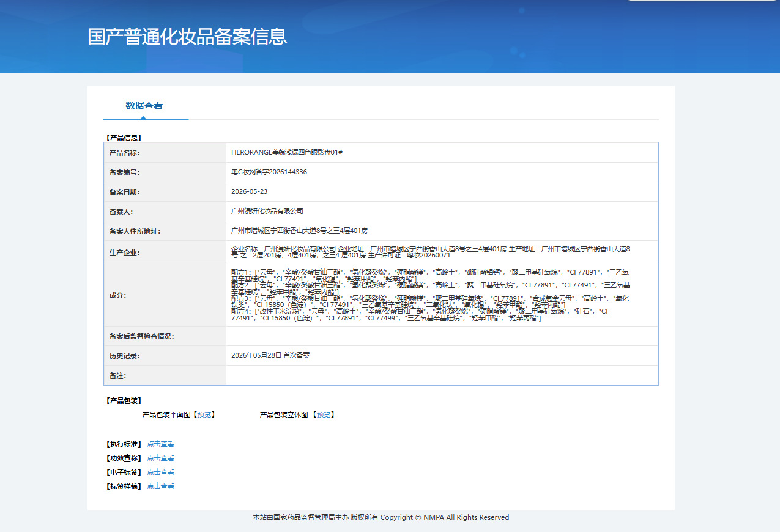
Task: Click product name HERORANGE美貌浅漏四色眼影盘01#
Action: tap(287, 152)
